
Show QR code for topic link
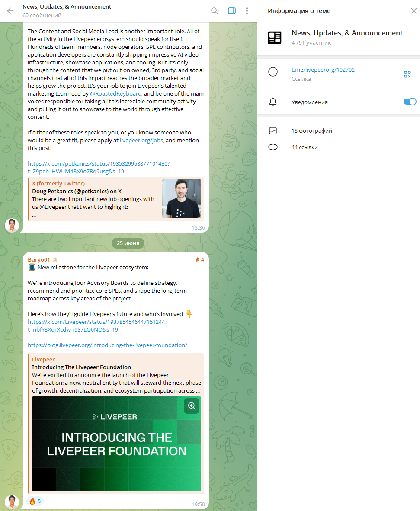[x=407, y=74]
